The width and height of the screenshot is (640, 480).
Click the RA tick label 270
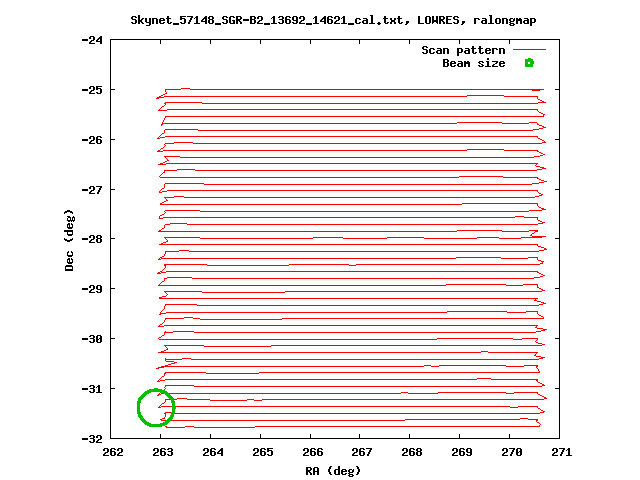click(x=511, y=452)
